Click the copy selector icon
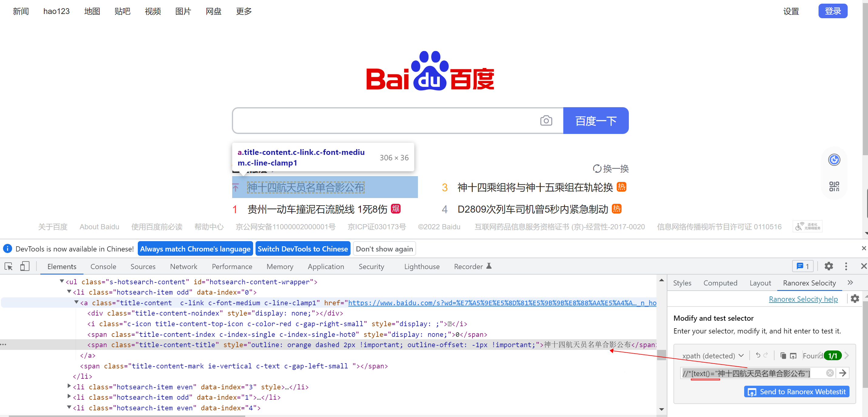868x417 pixels. point(783,356)
